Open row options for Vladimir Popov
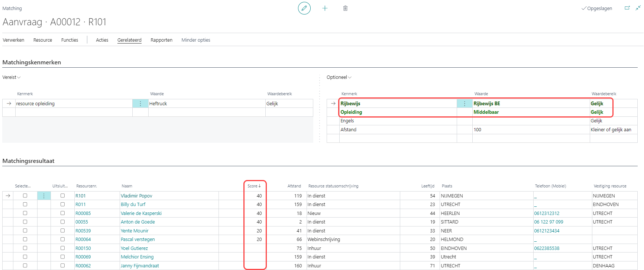Screen dimensions: 644x270 click(44, 196)
